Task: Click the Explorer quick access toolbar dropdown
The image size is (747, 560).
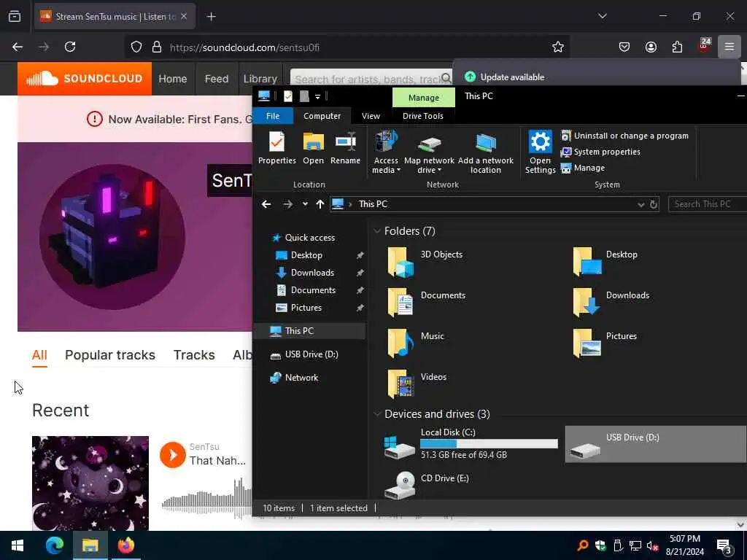Action: point(318,97)
